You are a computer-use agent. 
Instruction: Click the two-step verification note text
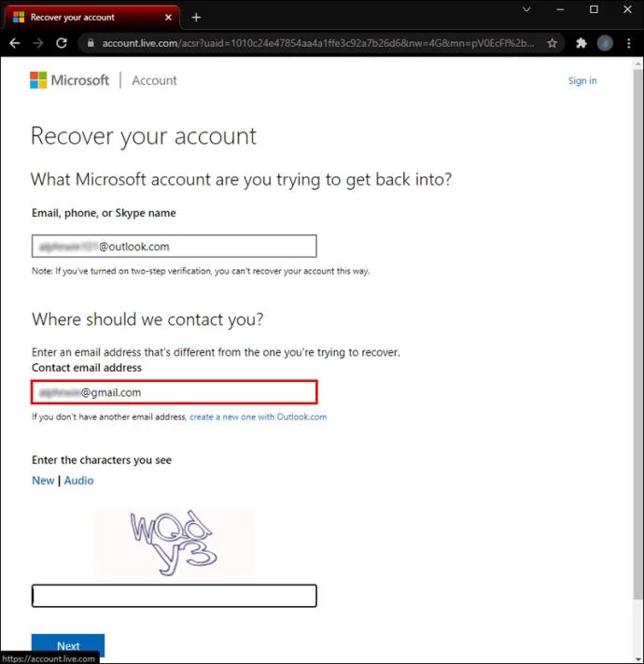pyautogui.click(x=201, y=271)
